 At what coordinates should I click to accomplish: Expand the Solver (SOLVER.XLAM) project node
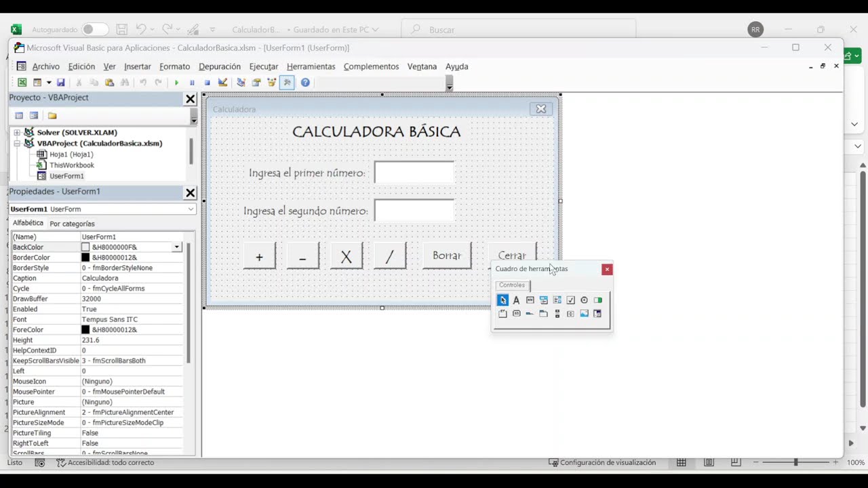click(x=17, y=132)
